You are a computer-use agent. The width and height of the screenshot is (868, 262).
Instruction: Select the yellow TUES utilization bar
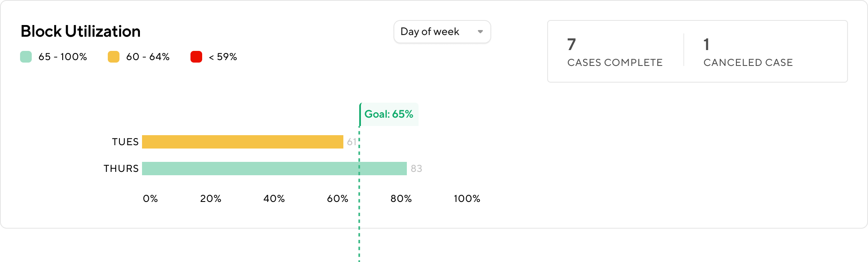[x=242, y=142]
